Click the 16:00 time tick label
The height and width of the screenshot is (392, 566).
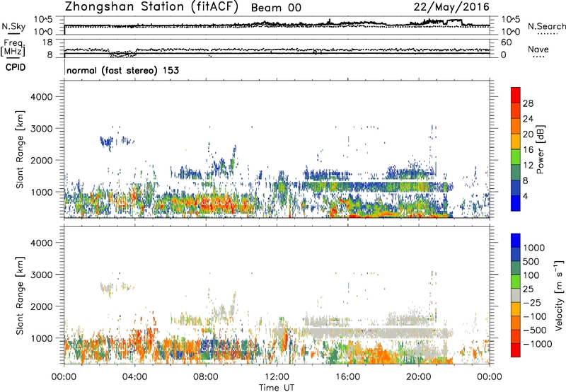[347, 377]
